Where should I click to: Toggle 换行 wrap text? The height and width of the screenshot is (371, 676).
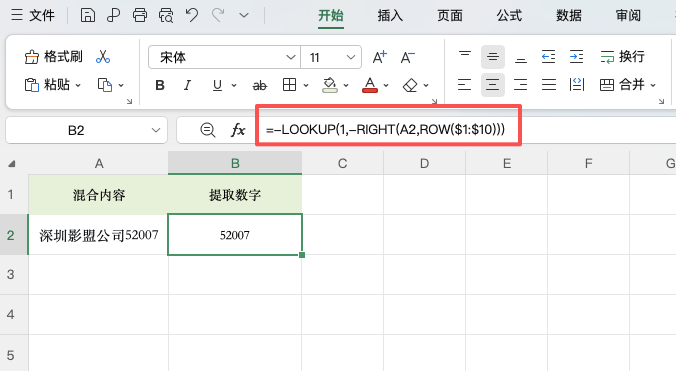coord(623,56)
